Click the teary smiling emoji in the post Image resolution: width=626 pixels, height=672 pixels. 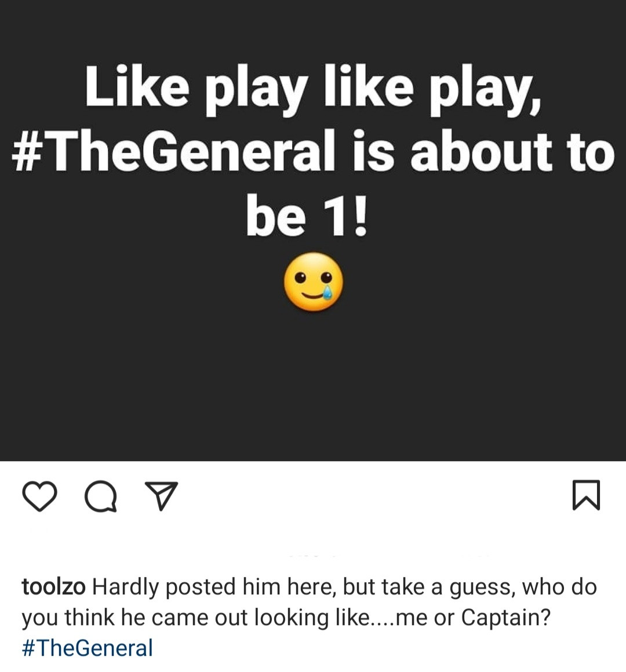[313, 282]
